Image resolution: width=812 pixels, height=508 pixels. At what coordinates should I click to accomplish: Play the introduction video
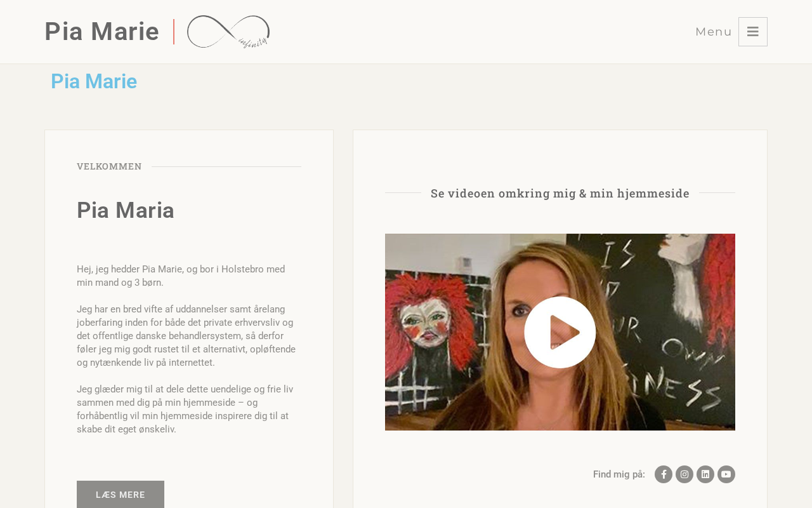click(x=560, y=332)
